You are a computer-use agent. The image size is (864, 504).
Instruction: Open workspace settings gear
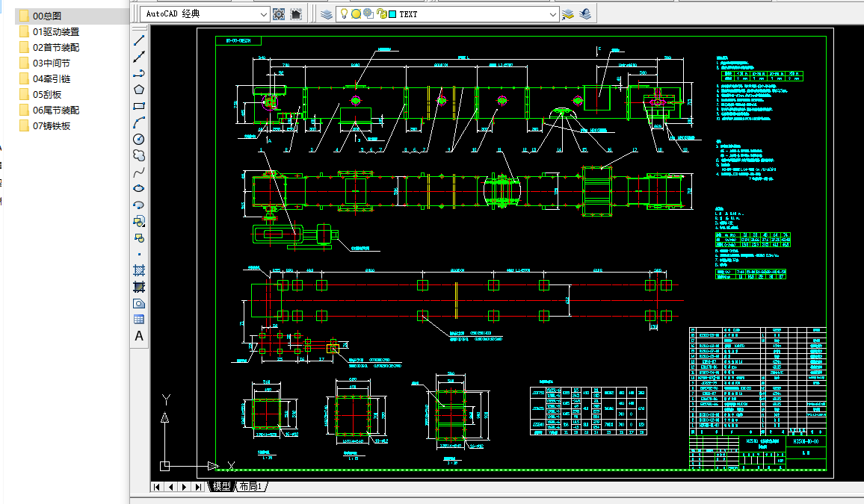[280, 13]
